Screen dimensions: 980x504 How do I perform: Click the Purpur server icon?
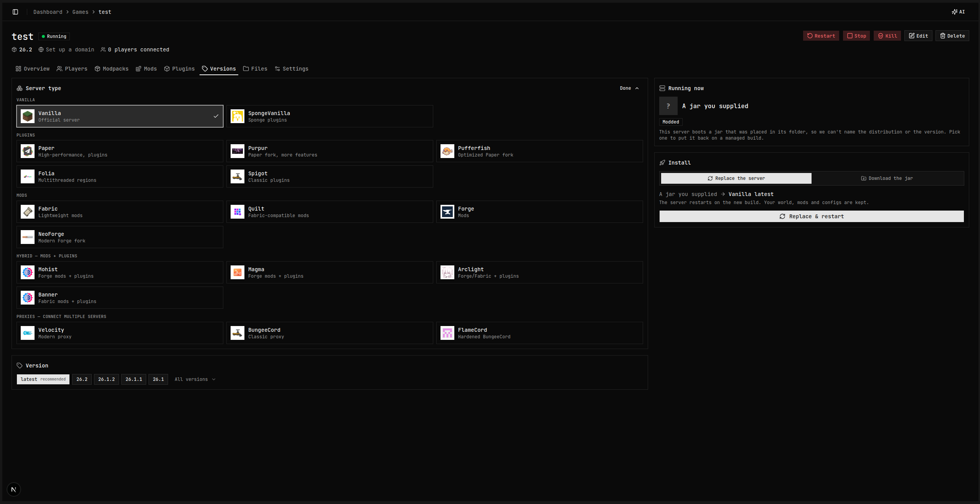tap(238, 151)
